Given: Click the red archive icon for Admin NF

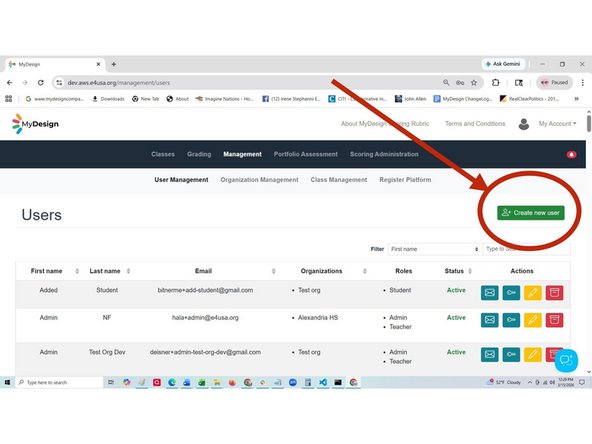Looking at the screenshot, I should pos(554,320).
